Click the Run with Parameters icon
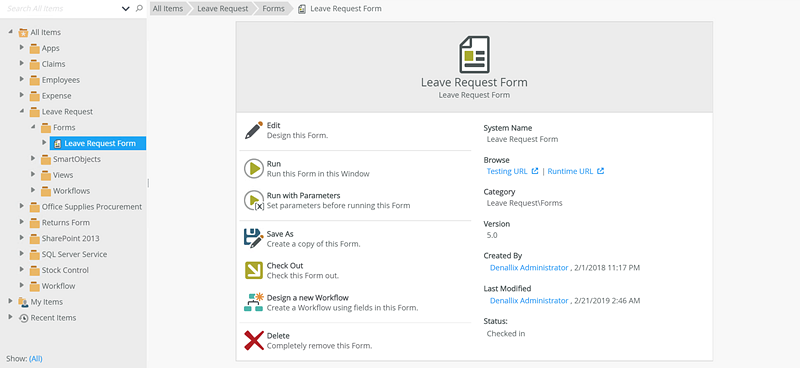Viewport: 800px width, 368px height. point(254,201)
